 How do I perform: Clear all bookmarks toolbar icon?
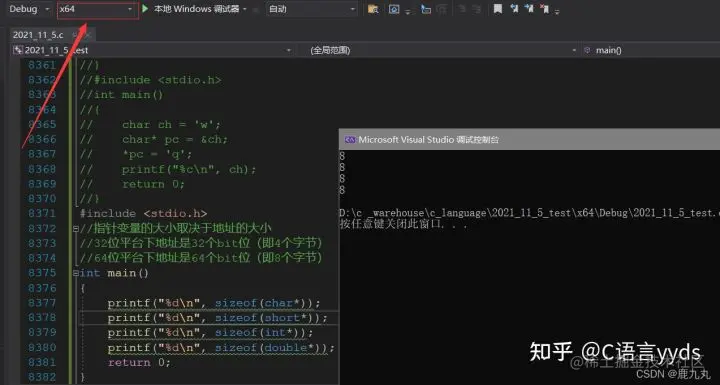545,9
